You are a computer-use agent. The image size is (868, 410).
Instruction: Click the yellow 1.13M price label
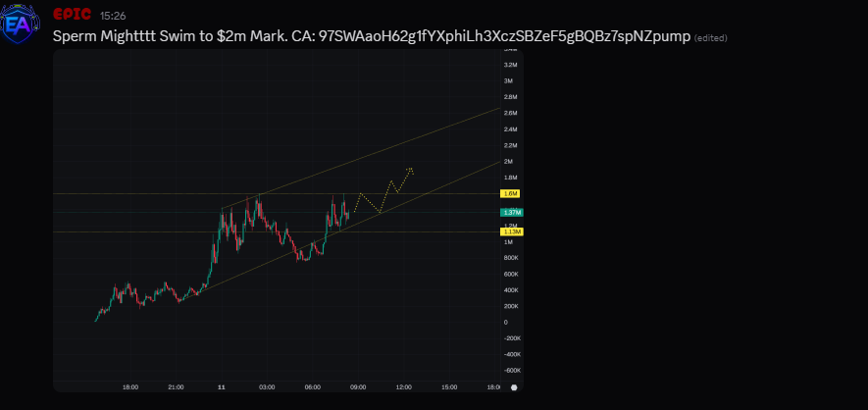click(x=512, y=231)
